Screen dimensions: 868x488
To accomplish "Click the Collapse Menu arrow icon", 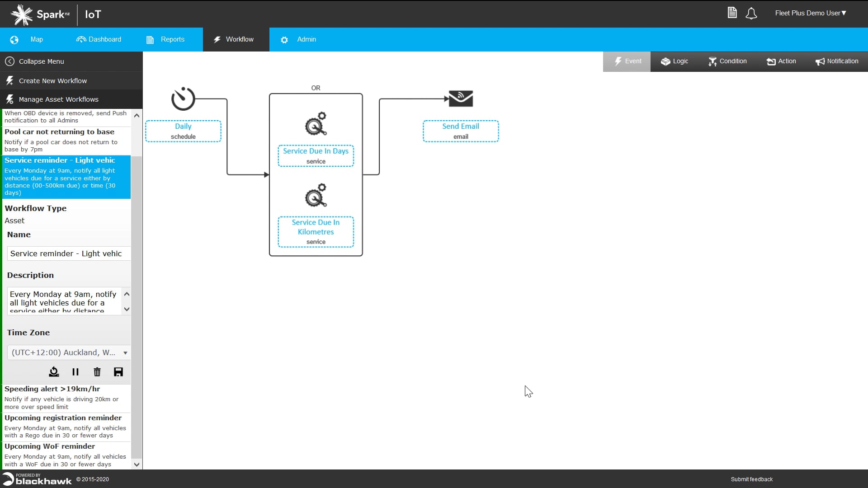I will pyautogui.click(x=9, y=61).
